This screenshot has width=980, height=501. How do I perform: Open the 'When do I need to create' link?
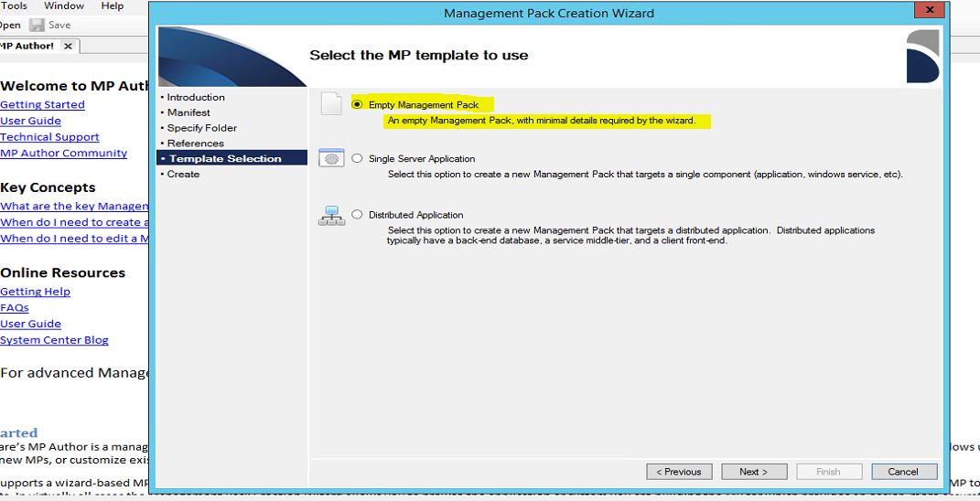tap(74, 222)
